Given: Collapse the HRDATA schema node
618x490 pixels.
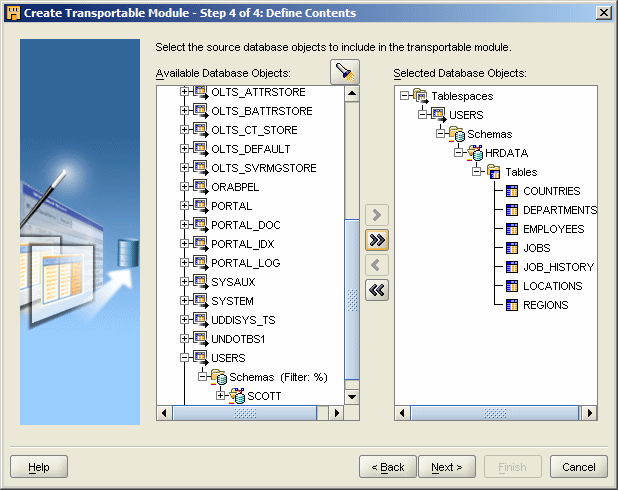Looking at the screenshot, I should point(458,153).
